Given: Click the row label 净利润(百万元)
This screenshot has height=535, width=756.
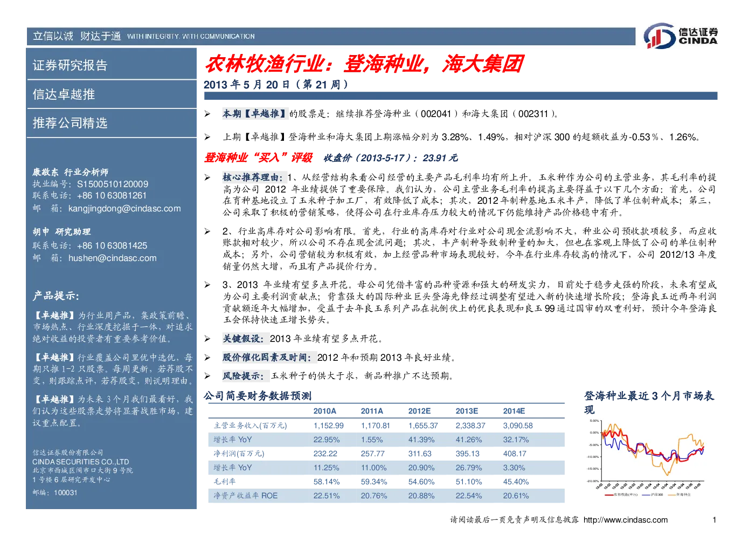Looking at the screenshot, I should pyautogui.click(x=239, y=454).
